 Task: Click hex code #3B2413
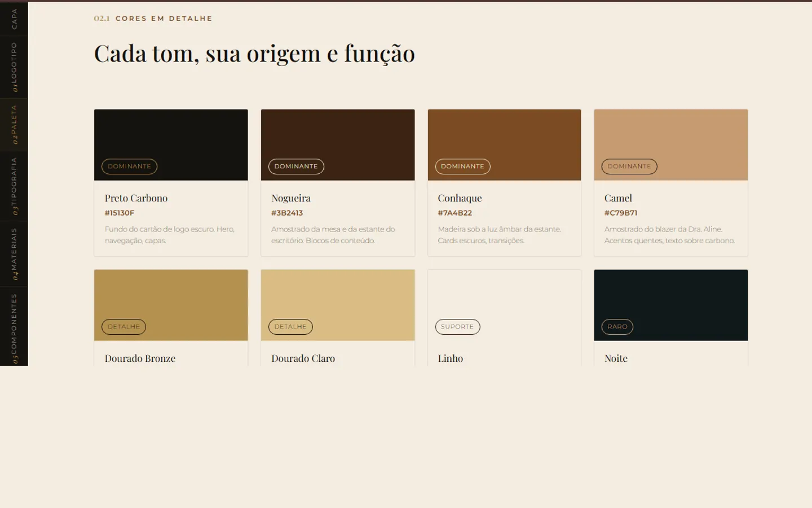point(287,213)
